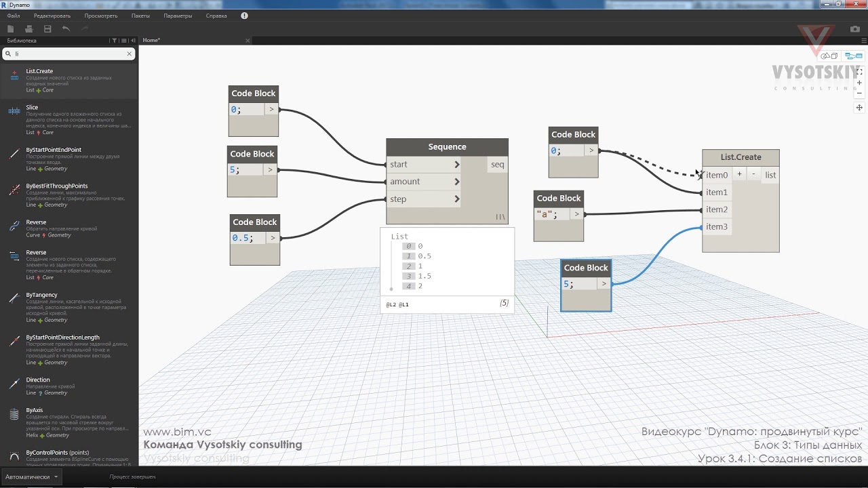Open the step port default-value chevron
This screenshot has height=488, width=868.
tap(457, 199)
